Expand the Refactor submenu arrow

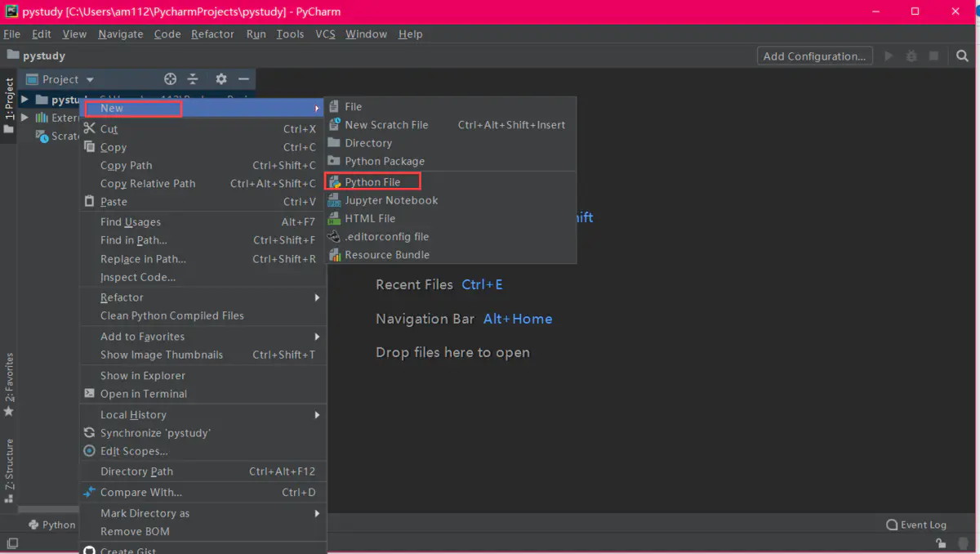tap(317, 297)
